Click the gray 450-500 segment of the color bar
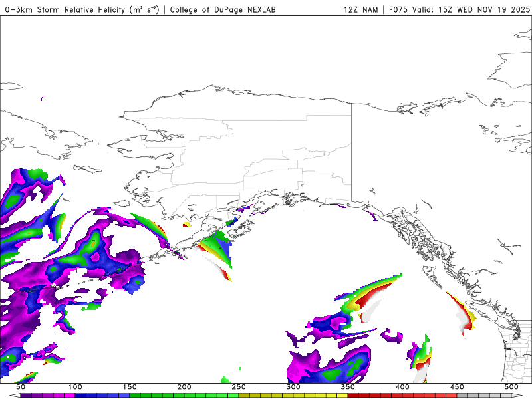 (484, 396)
